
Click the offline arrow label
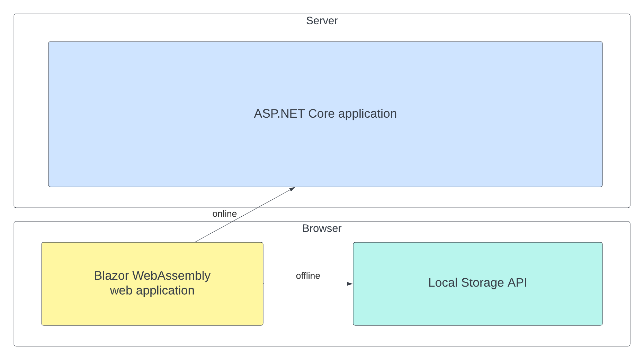point(308,276)
